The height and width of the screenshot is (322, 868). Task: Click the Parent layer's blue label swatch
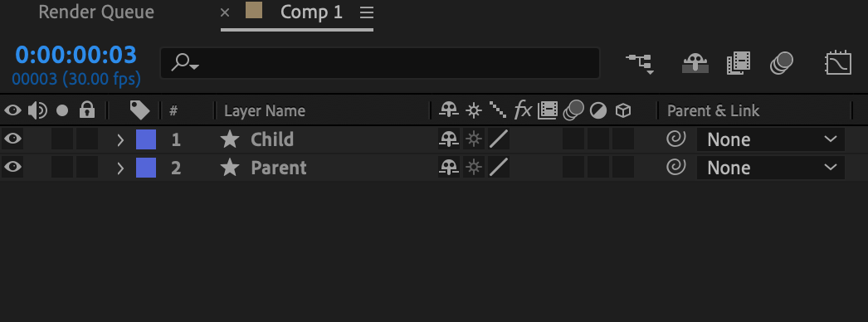pyautogui.click(x=146, y=168)
